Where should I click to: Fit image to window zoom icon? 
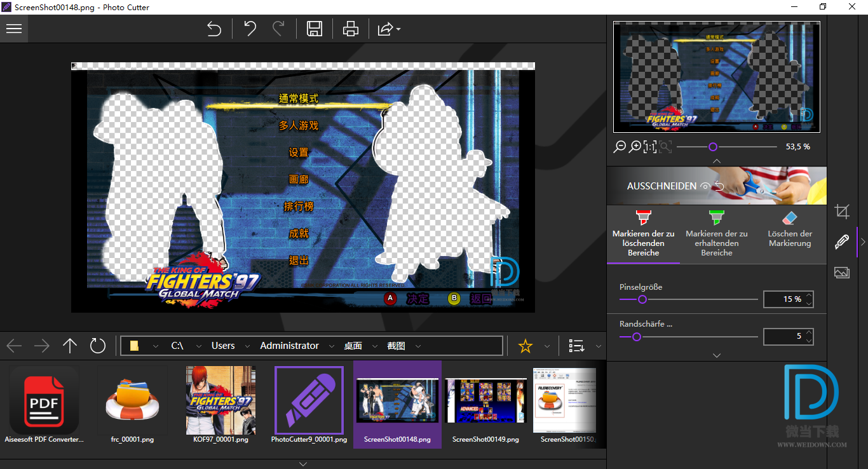click(665, 147)
